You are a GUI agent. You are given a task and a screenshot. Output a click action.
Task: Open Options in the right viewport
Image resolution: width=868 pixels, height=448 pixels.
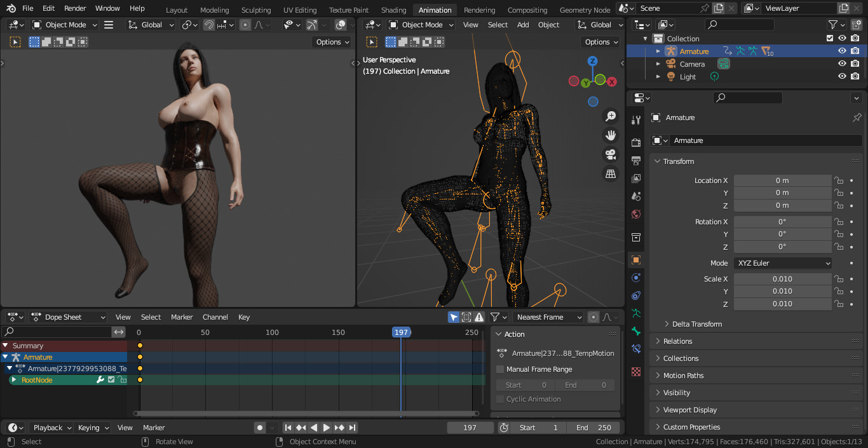(600, 42)
